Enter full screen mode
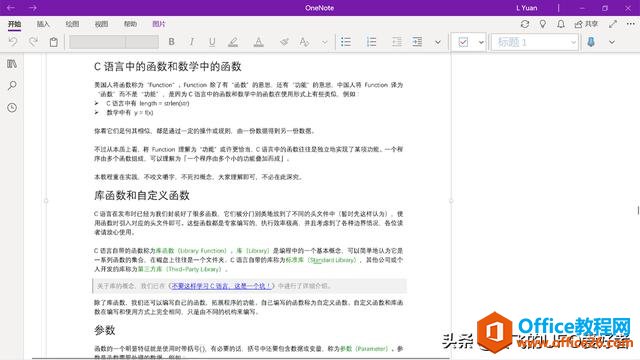 pos(613,24)
